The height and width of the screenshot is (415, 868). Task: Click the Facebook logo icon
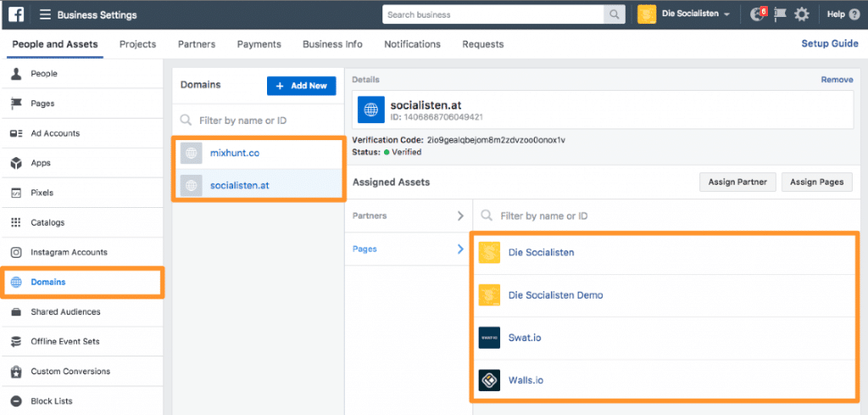coord(15,14)
